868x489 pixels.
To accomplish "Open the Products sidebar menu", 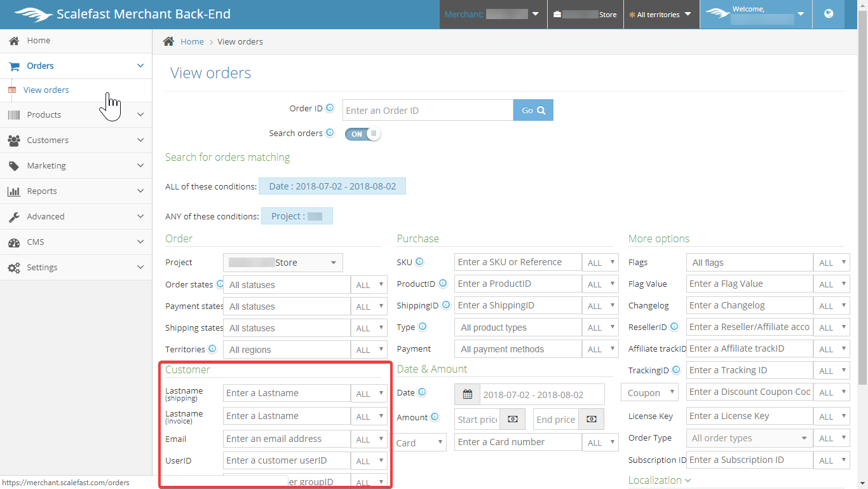I will pyautogui.click(x=76, y=115).
